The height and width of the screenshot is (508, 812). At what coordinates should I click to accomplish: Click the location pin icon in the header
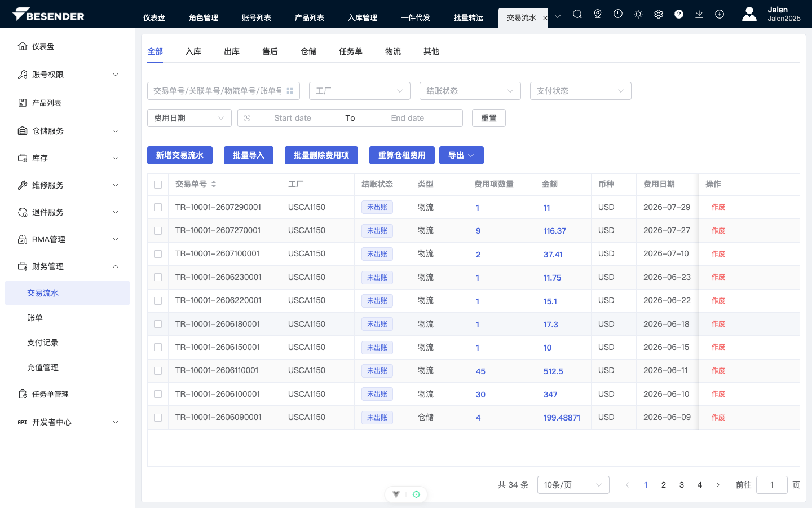[598, 14]
